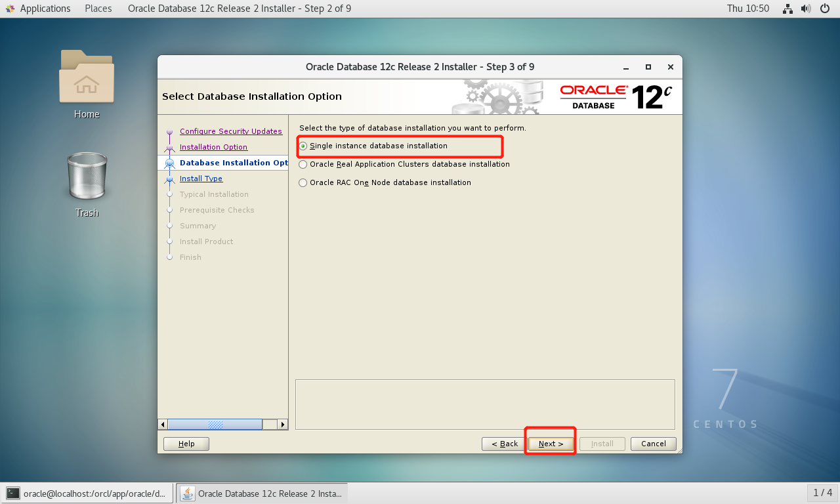Click scrollbar right arrow in steps panel
Viewport: 840px width, 504px height.
283,425
